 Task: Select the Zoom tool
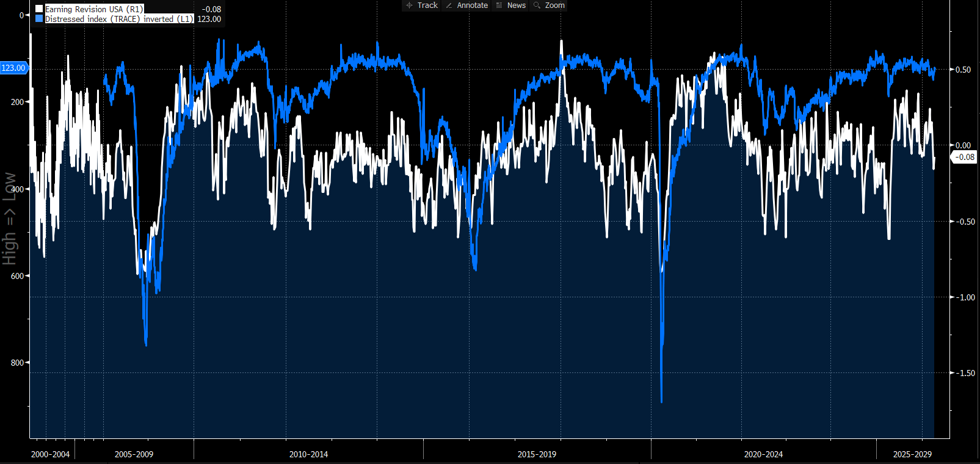550,5
